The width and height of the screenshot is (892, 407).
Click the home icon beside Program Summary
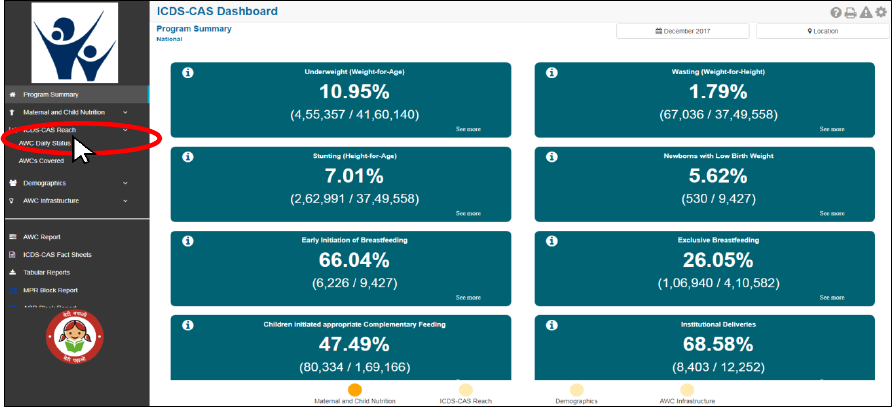click(x=13, y=94)
